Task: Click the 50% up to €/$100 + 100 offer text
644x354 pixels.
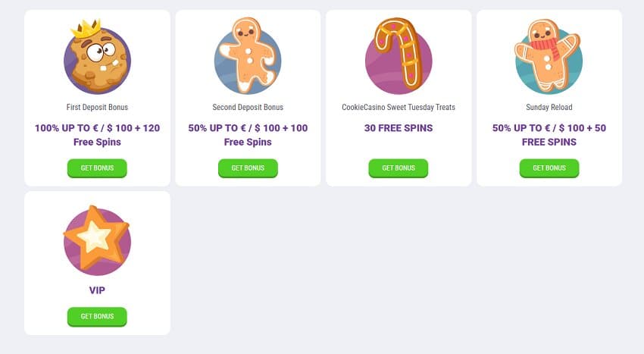Action: [x=248, y=135]
